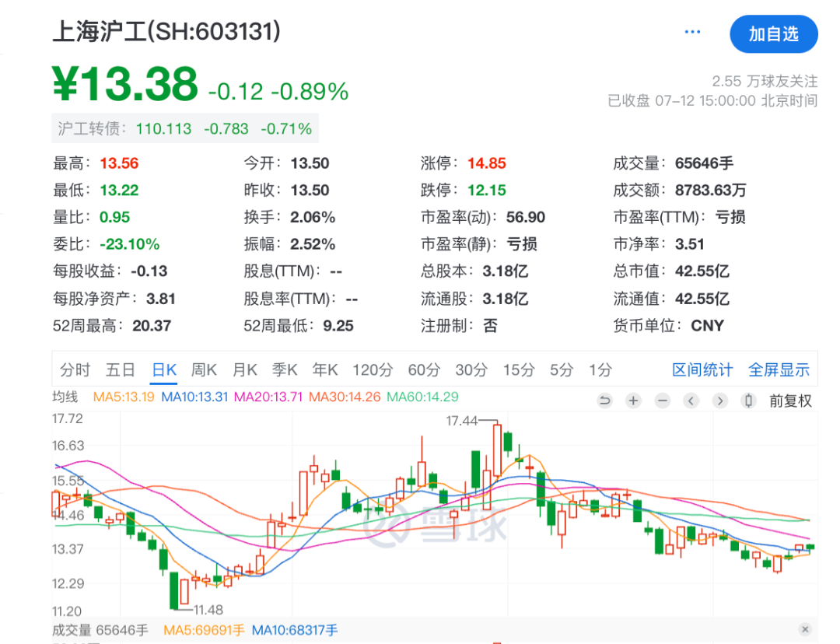Undo the last chart action
This screenshot has width=840, height=644.
click(605, 401)
